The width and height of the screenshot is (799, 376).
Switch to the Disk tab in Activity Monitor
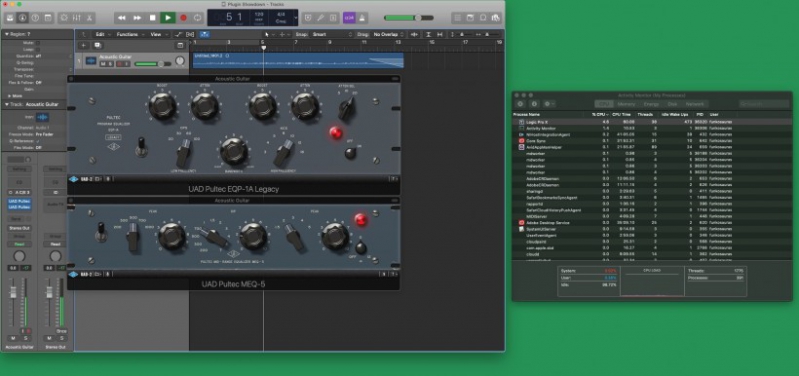pos(672,104)
